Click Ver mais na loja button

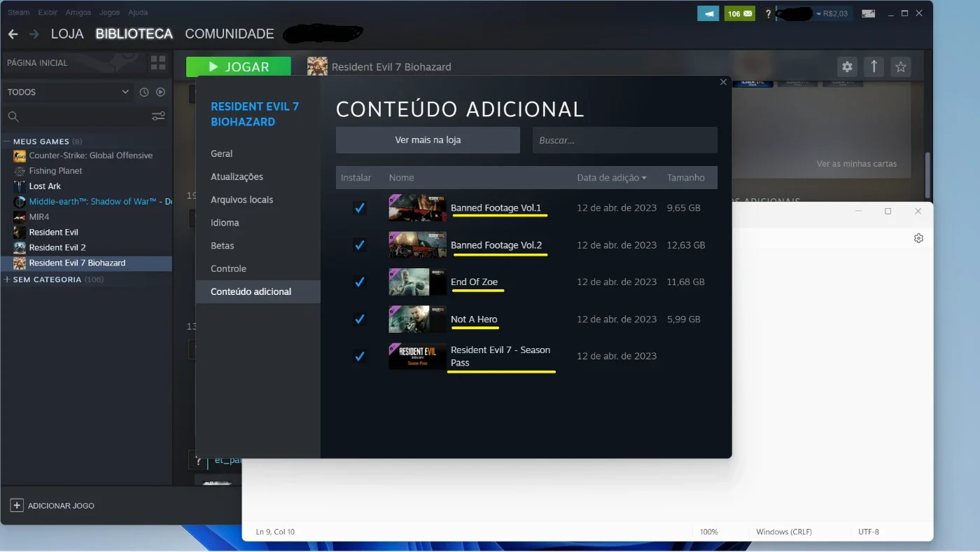pyautogui.click(x=428, y=140)
